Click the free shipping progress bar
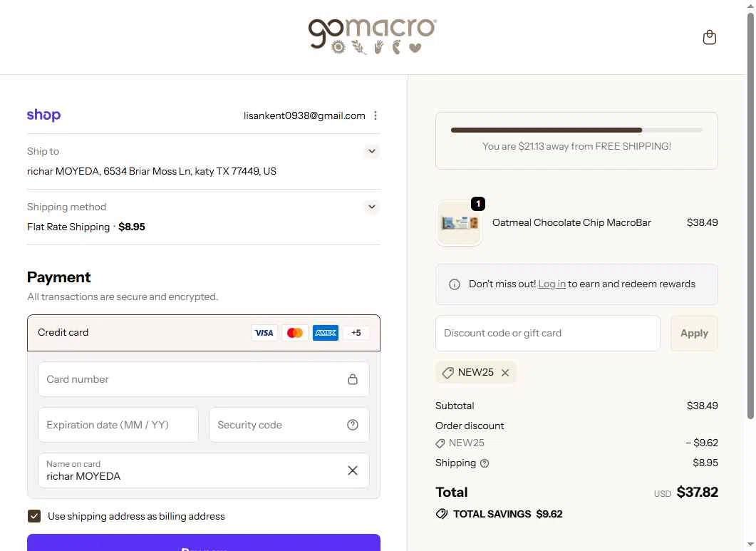 [x=576, y=130]
